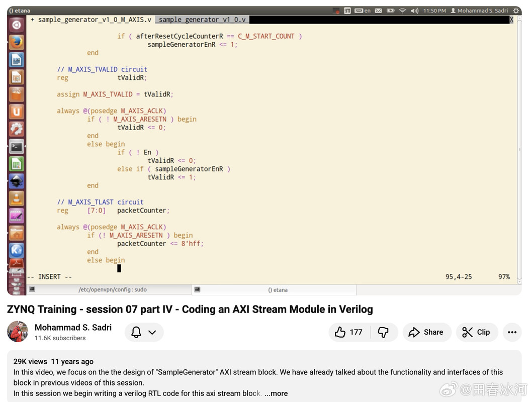Screen dimensions: 532x402
Task: Expand the description with '...more'
Action: coord(276,393)
